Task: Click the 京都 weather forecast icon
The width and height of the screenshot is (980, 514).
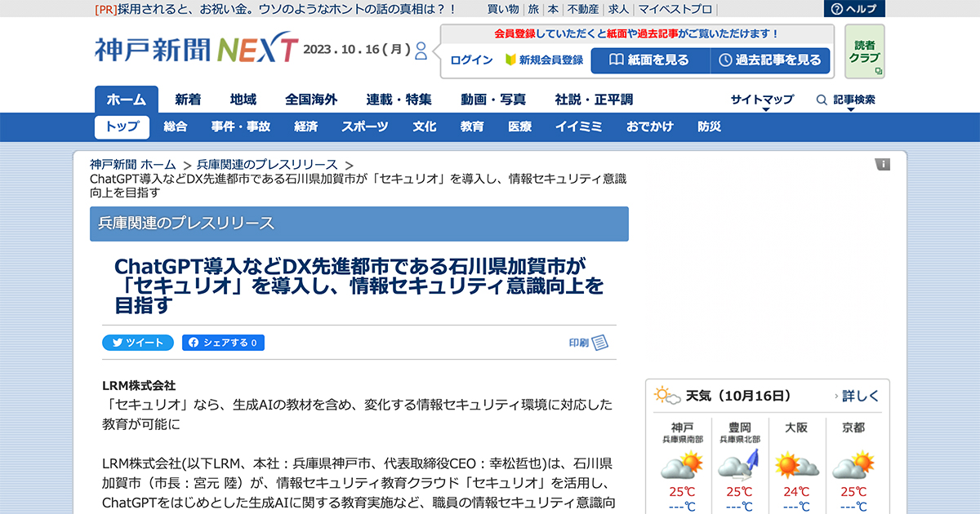Action: coord(853,466)
